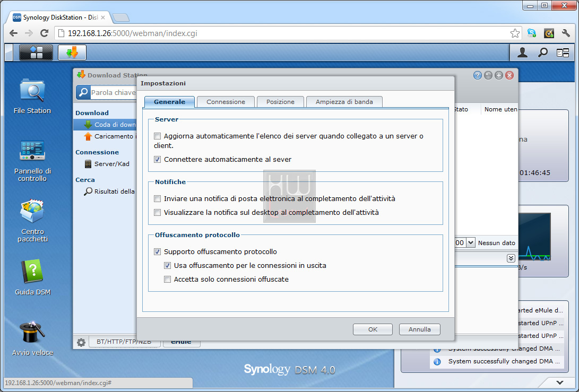
Task: Open Download Station settings gear
Action: [81, 342]
